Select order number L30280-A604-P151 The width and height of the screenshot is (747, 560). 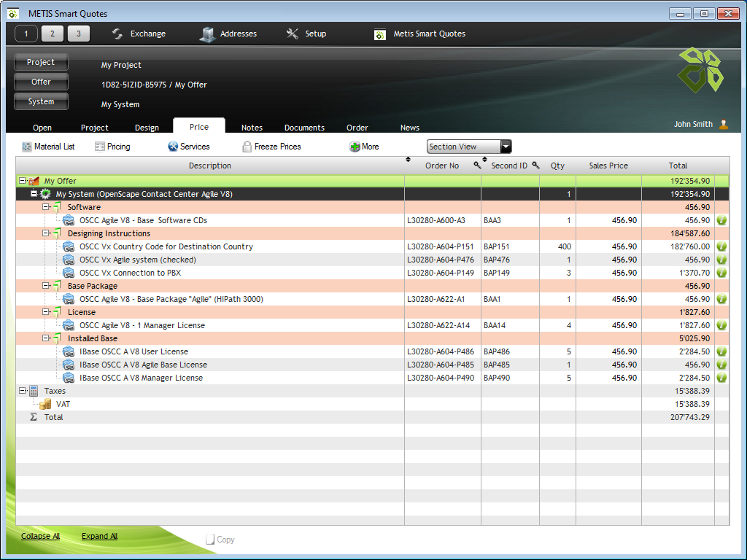pos(441,246)
